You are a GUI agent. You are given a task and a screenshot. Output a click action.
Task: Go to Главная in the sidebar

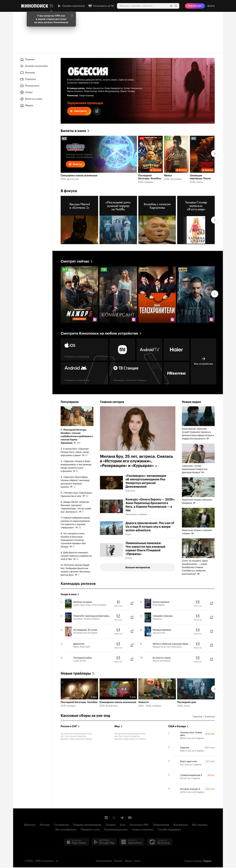coord(28,59)
